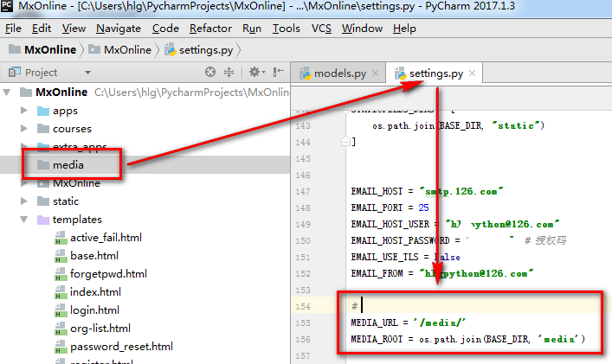The image size is (612, 364).
Task: Click settings.py breadcrumb in navigation bar
Action: [x=199, y=50]
